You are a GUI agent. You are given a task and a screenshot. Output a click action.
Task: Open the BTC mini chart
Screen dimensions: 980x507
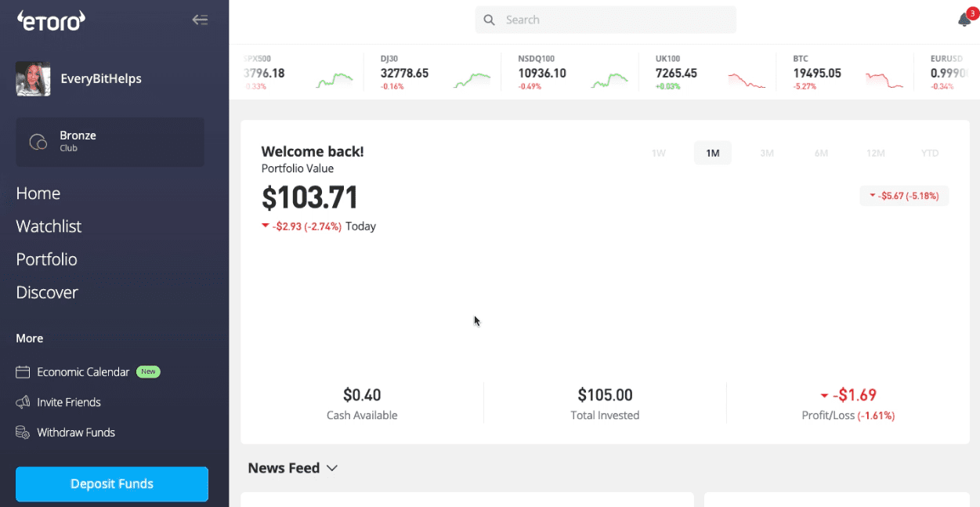click(884, 80)
